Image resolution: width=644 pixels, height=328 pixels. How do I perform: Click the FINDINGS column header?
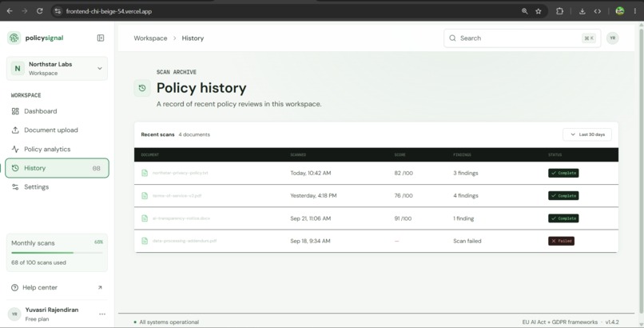click(462, 155)
